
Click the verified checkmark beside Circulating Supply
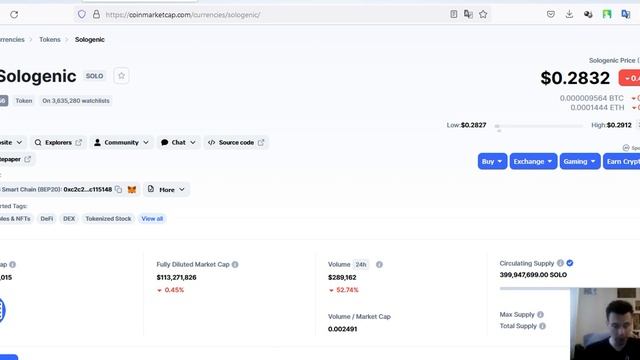(570, 263)
